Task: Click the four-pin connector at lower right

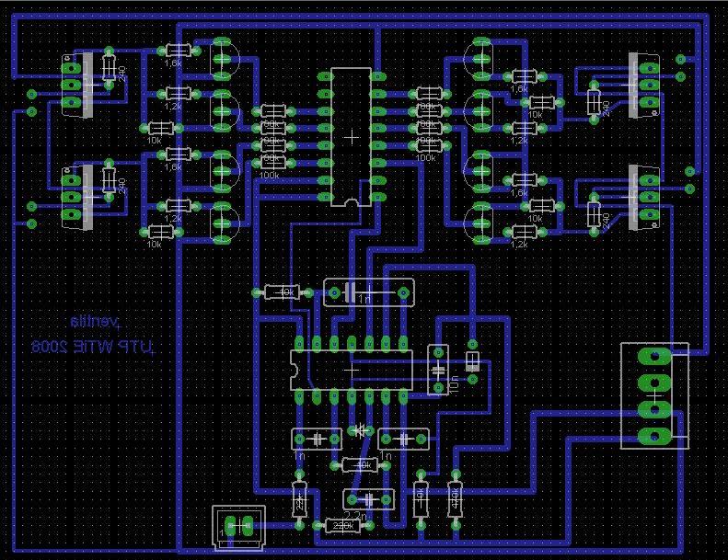Action: point(654,395)
